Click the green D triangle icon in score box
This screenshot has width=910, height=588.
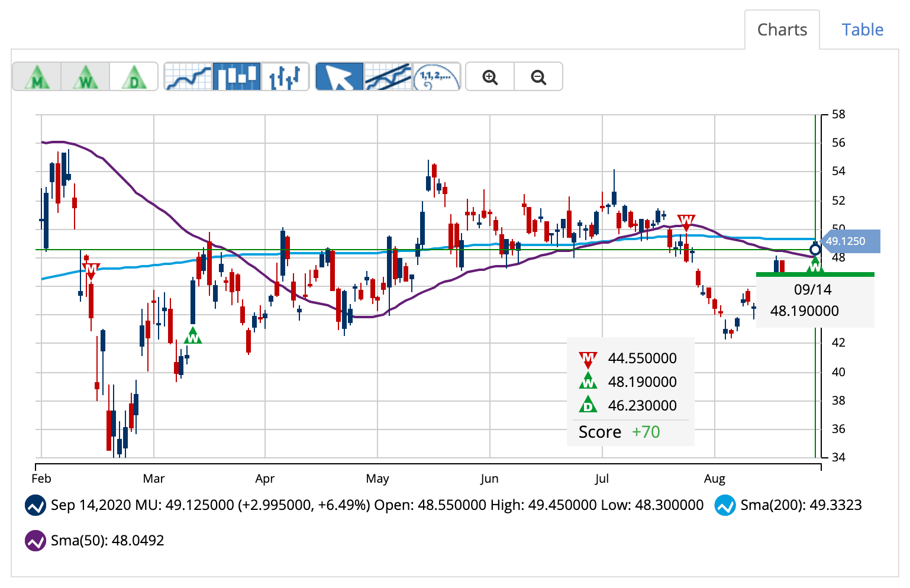[588, 404]
